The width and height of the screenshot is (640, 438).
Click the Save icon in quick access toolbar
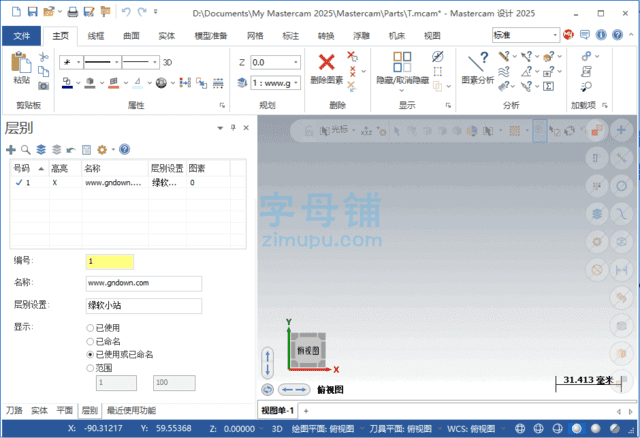coord(33,12)
